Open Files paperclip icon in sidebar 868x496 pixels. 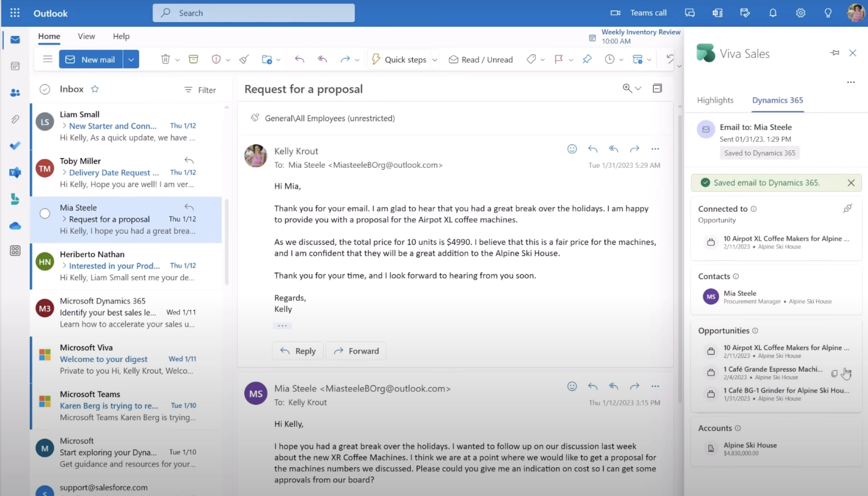[15, 119]
